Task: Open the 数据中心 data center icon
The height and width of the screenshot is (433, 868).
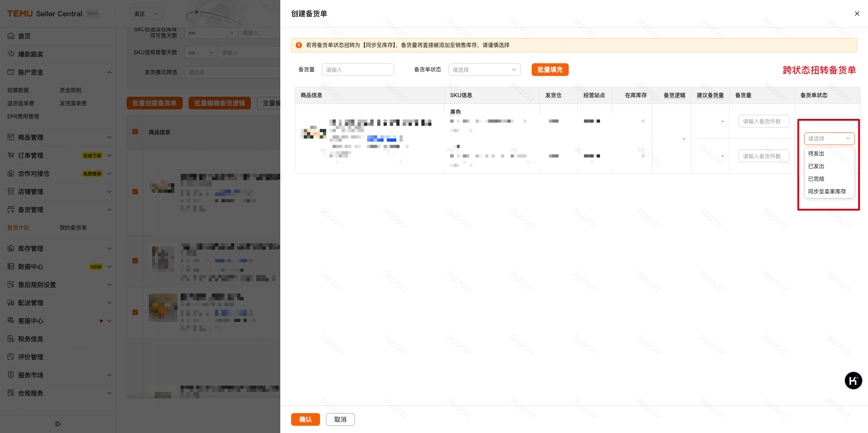Action: (11, 266)
